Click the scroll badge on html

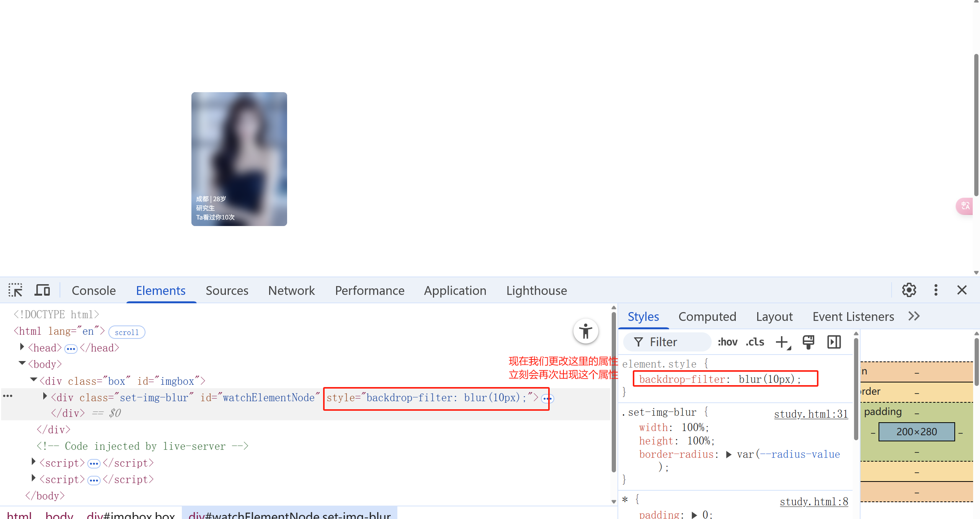tap(127, 332)
